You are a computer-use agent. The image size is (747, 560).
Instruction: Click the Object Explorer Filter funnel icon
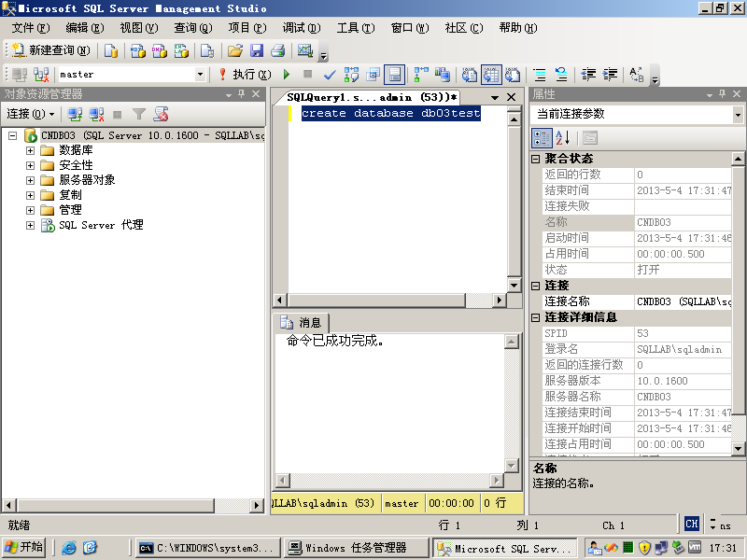pyautogui.click(x=138, y=114)
